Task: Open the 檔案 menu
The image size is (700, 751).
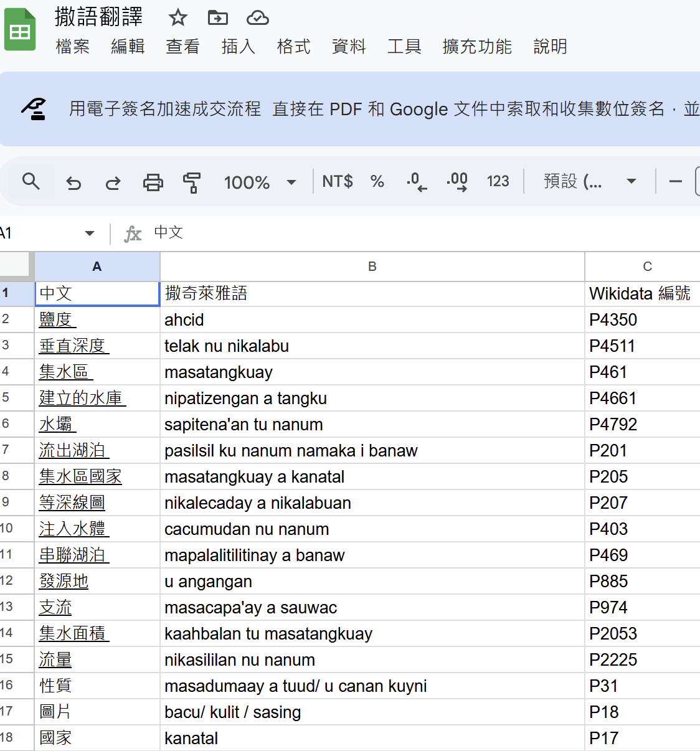Action: tap(73, 47)
